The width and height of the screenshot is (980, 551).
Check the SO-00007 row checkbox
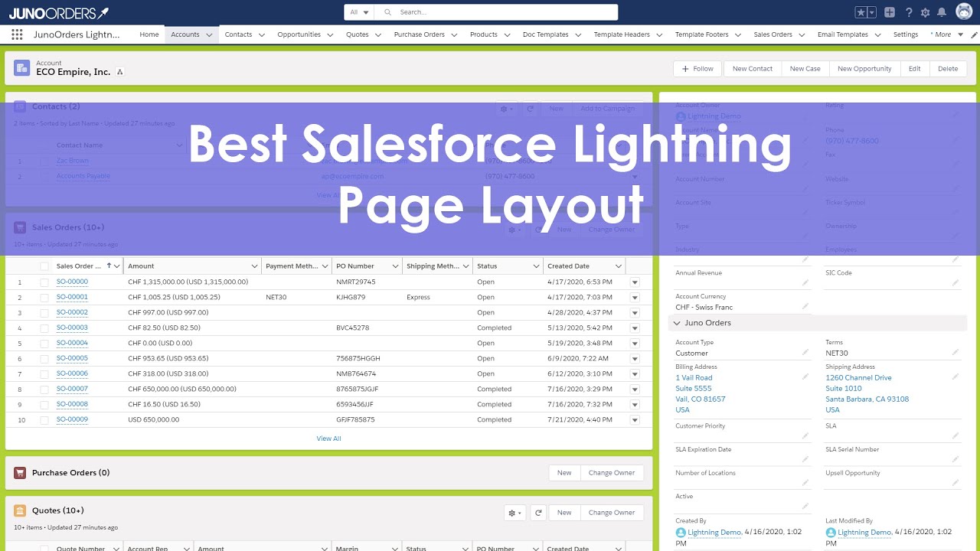click(44, 390)
